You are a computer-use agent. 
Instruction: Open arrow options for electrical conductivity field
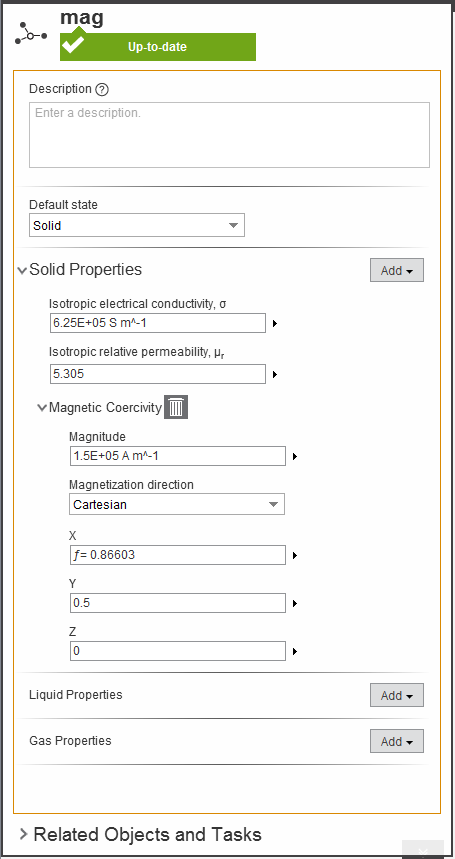[x=275, y=324]
